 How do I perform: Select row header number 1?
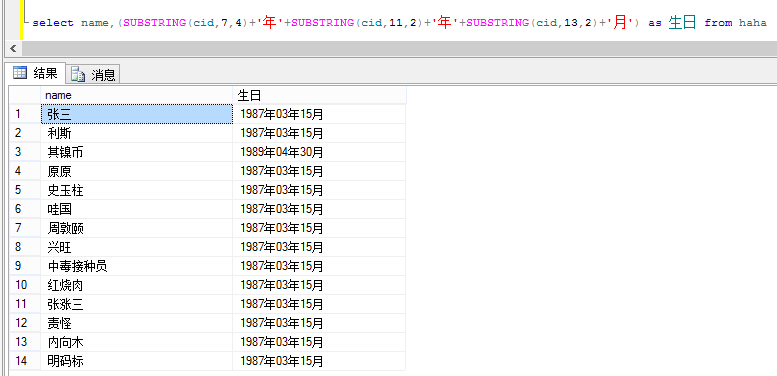25,114
